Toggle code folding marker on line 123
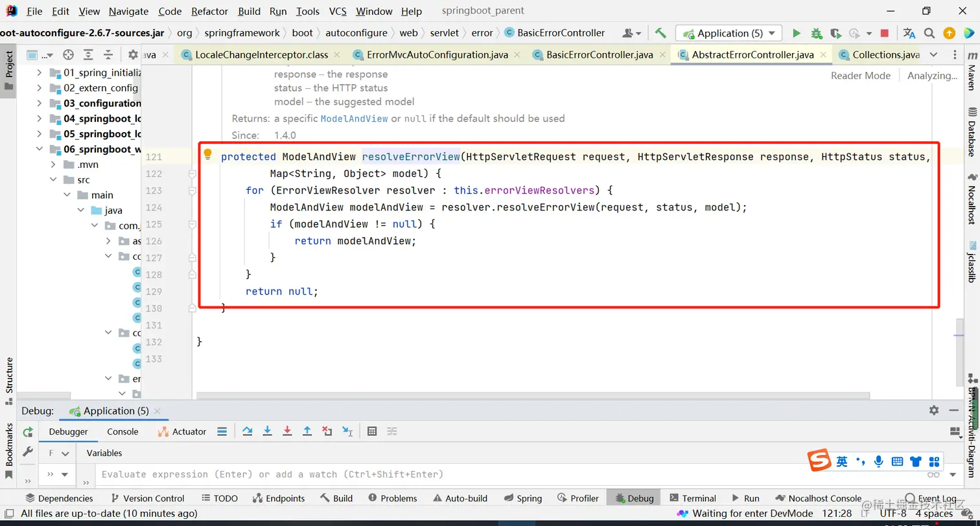Screen dimensions: 980x526 click(x=192, y=190)
